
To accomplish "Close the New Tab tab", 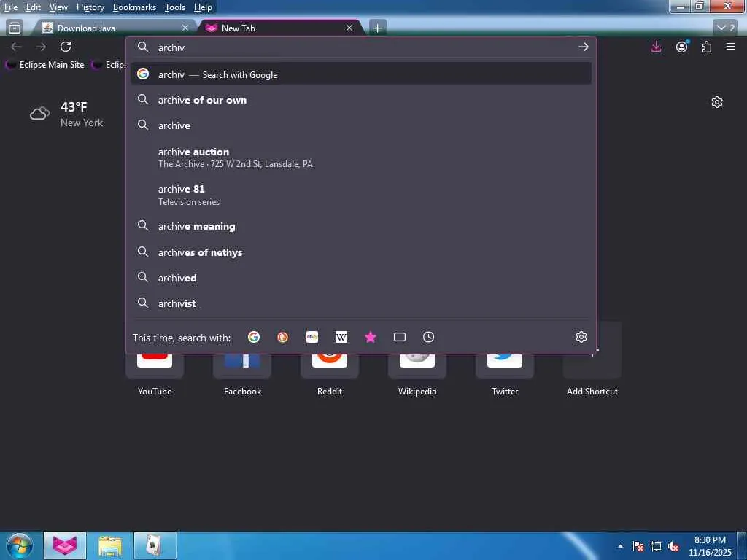I will tap(349, 28).
